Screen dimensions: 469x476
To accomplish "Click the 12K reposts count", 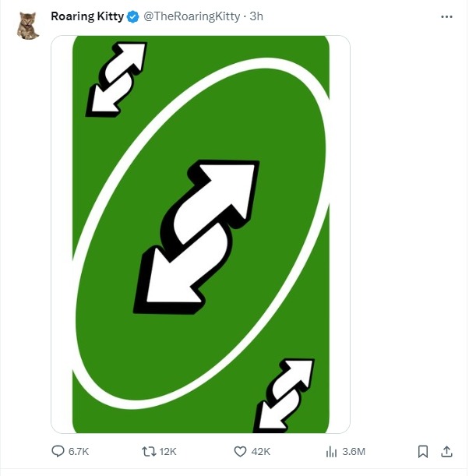I will point(167,452).
